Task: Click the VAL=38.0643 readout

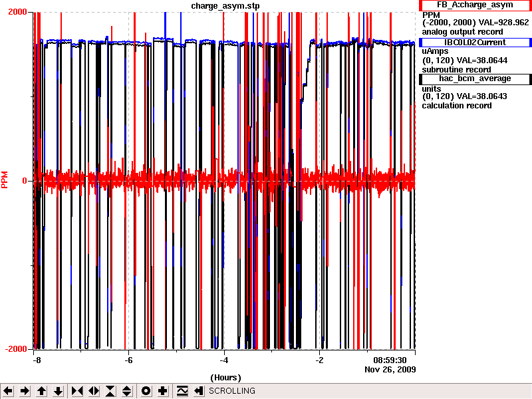Action: pyautogui.click(x=481, y=96)
